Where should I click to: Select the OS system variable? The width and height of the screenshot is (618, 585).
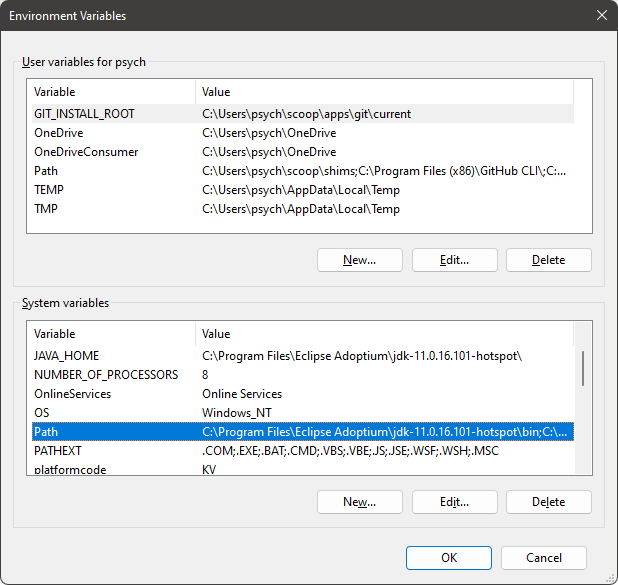pos(303,413)
